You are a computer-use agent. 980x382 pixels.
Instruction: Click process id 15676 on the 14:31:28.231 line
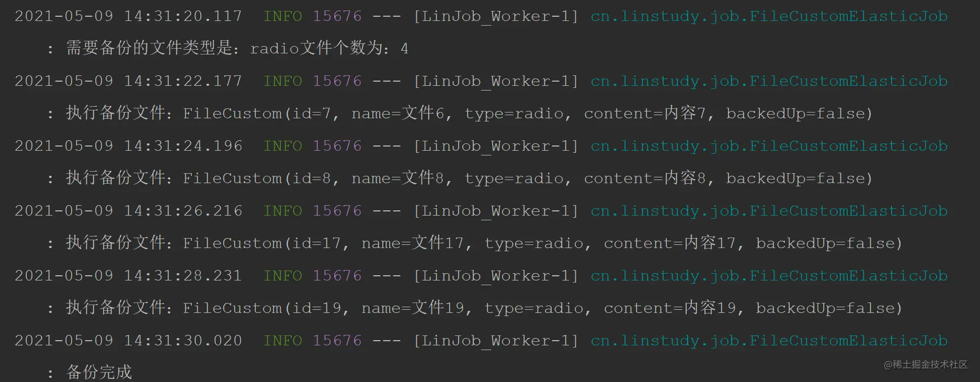click(337, 276)
